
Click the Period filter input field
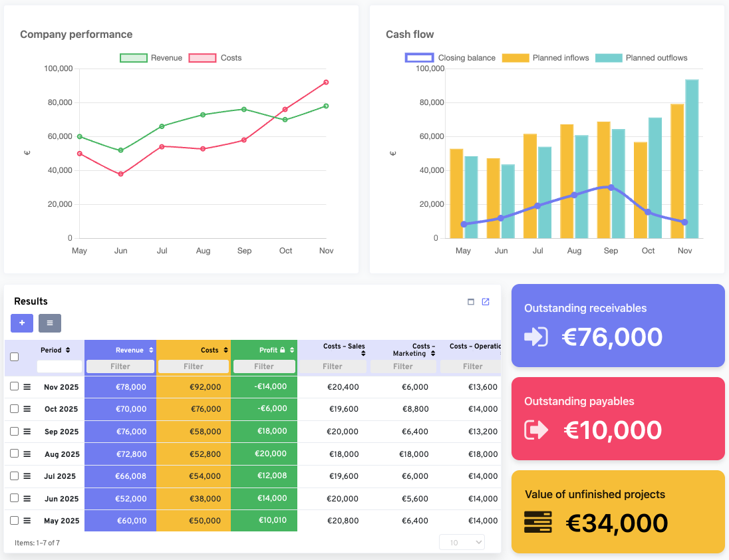(59, 366)
